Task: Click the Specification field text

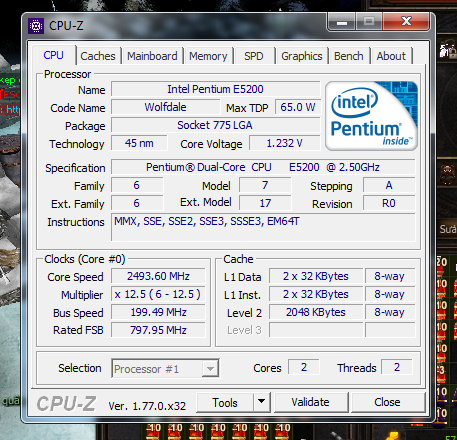Action: click(x=263, y=167)
